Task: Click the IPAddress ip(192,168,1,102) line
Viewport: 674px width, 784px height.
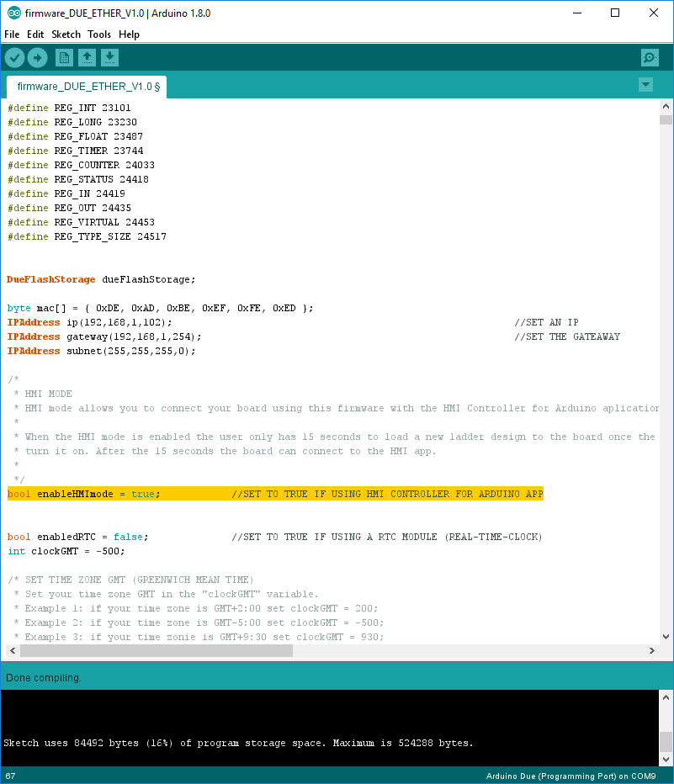Action: click(89, 322)
